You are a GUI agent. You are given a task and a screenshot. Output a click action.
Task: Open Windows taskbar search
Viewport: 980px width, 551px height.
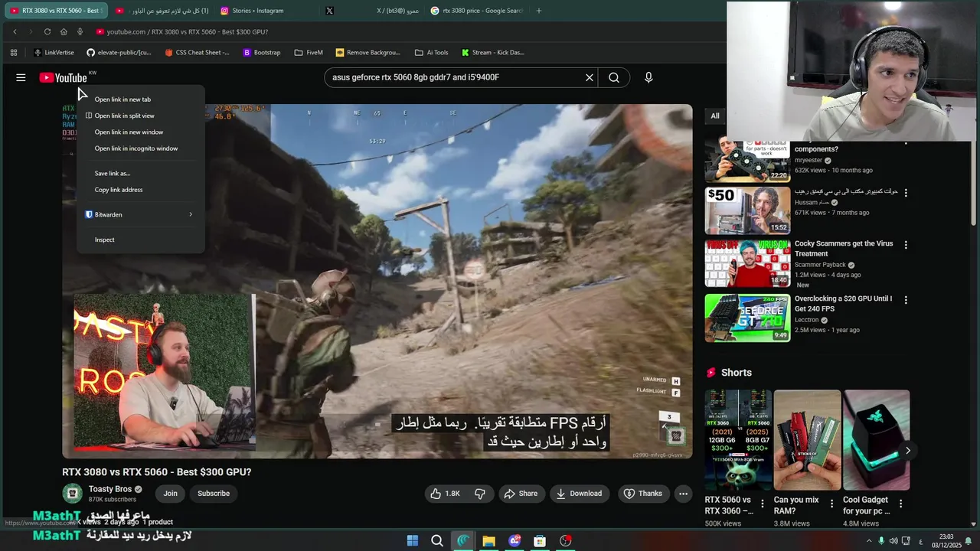tap(437, 541)
